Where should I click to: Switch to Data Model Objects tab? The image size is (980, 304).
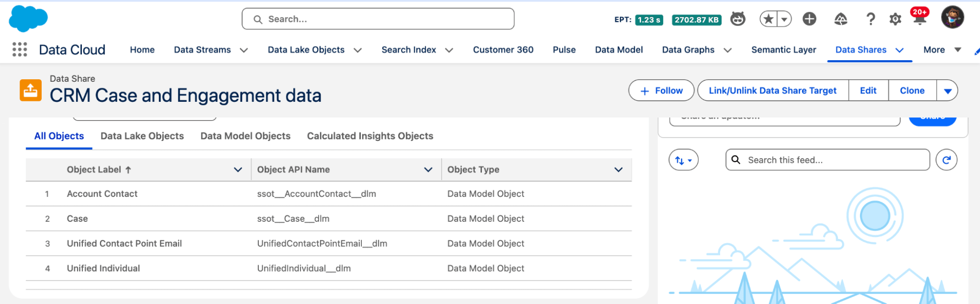(x=245, y=136)
